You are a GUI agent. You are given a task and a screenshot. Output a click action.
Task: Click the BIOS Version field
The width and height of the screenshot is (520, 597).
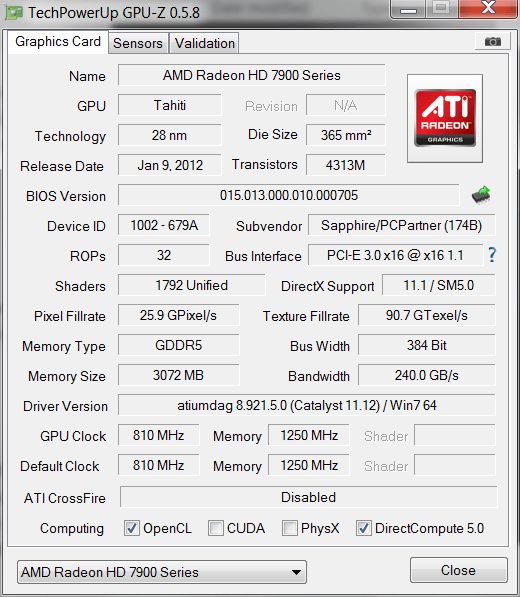tap(289, 195)
